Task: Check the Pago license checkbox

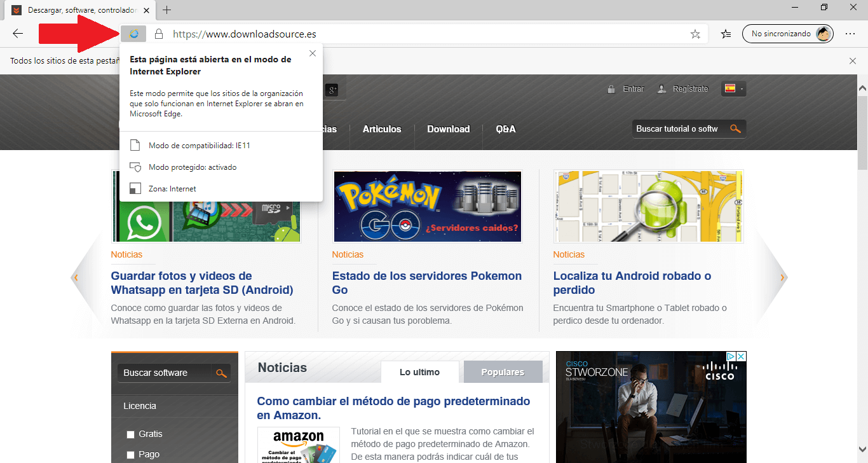Action: point(130,455)
